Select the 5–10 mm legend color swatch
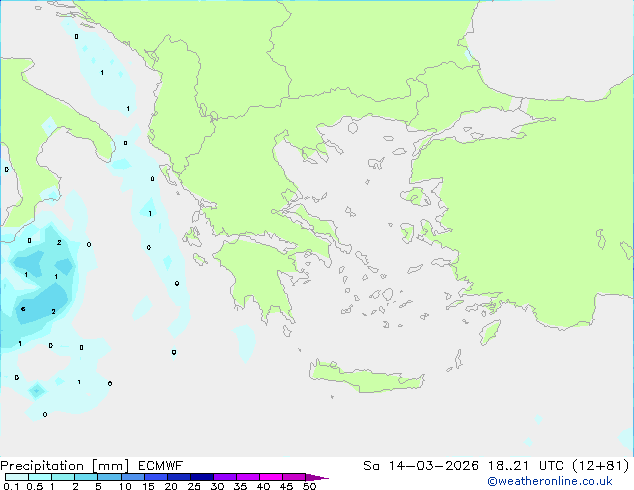This screenshot has width=634, height=490. pyautogui.click(x=109, y=477)
